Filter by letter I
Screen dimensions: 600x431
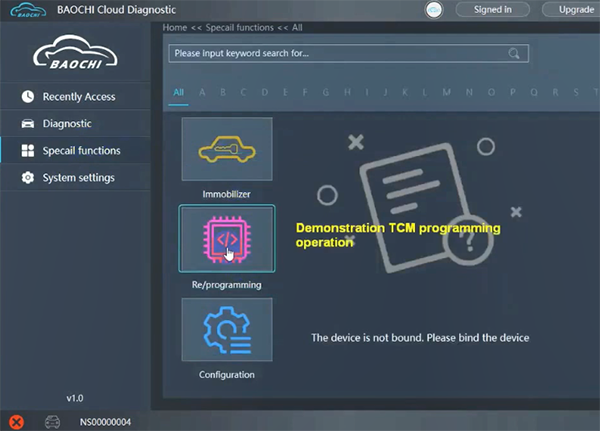click(367, 92)
